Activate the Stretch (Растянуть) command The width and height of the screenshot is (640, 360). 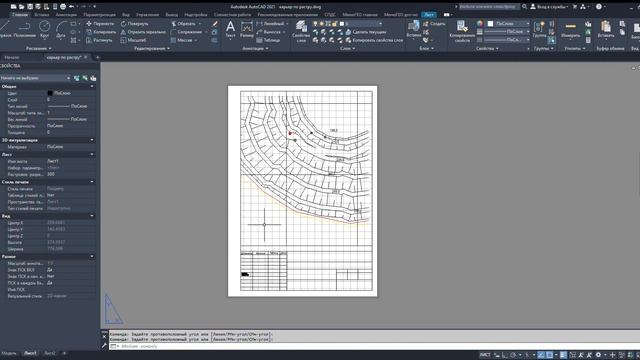(x=99, y=40)
